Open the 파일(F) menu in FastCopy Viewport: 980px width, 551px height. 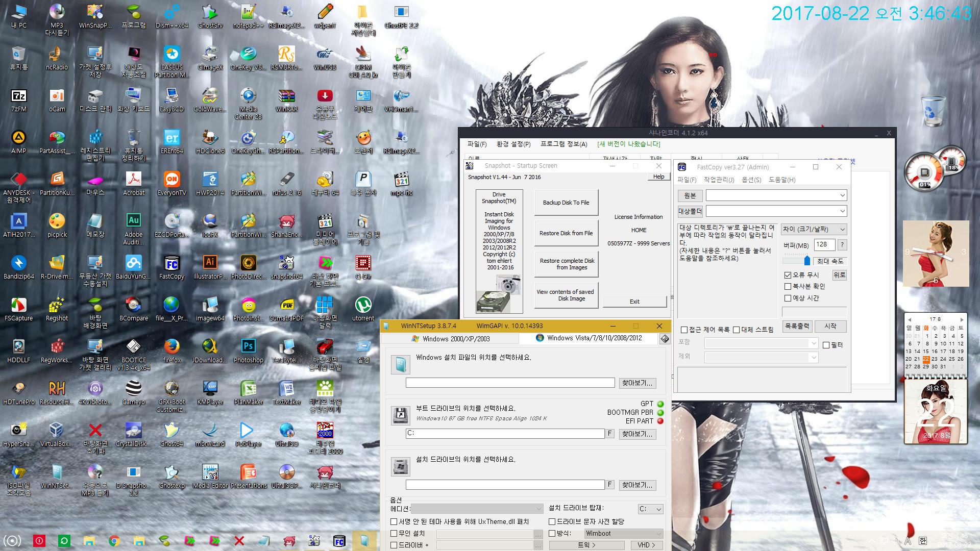click(687, 180)
